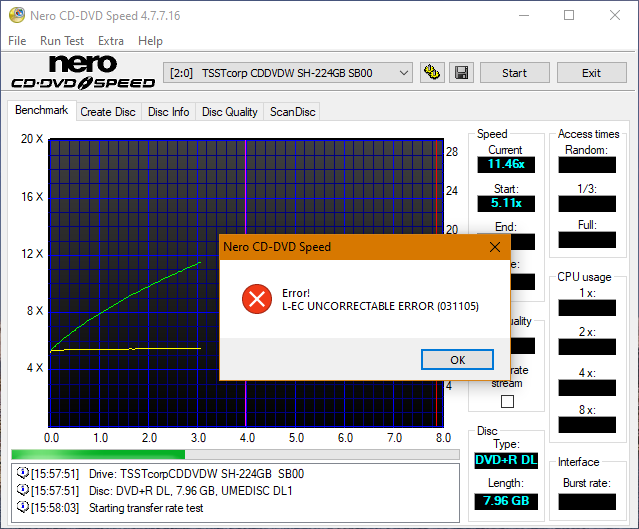Click the Full access time field

[x=587, y=240]
